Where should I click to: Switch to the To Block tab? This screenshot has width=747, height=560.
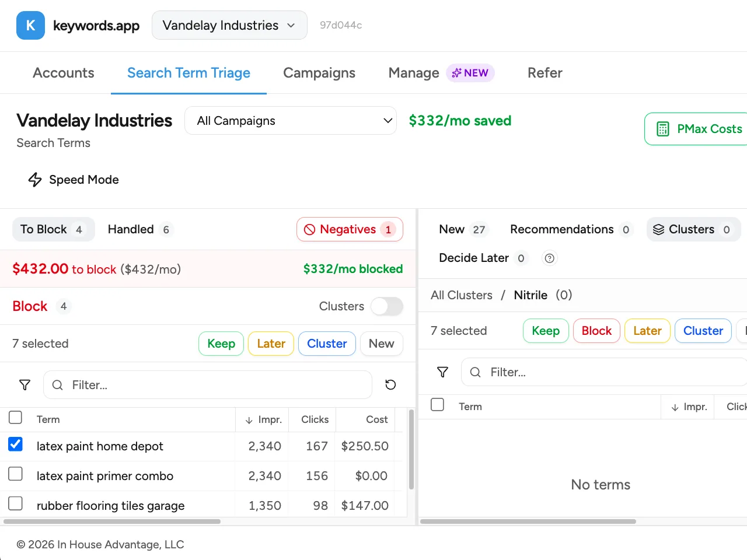53,229
